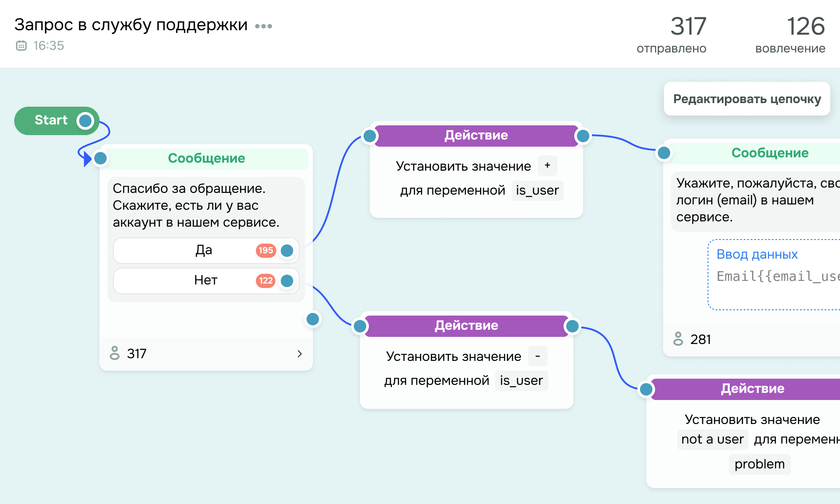
Task: Click the user icon next to 281
Action: point(678,339)
